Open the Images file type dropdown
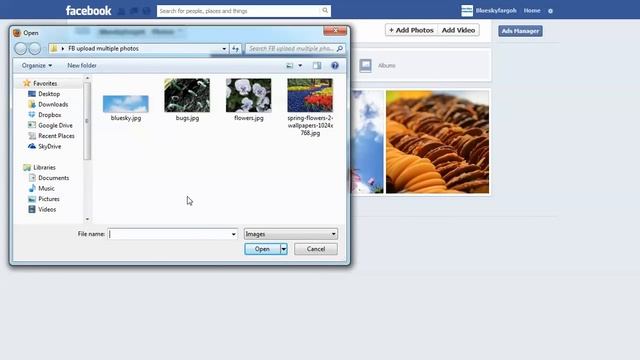The height and width of the screenshot is (360, 640). click(x=291, y=234)
